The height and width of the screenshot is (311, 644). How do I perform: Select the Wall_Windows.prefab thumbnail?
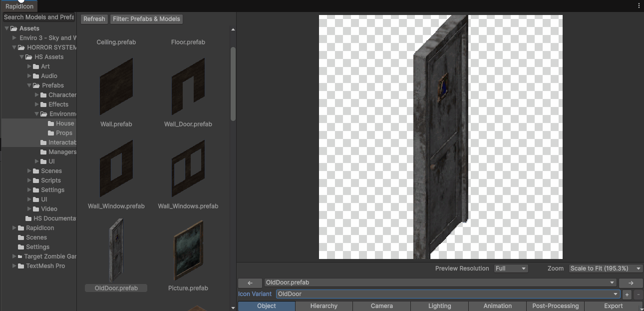(x=188, y=168)
